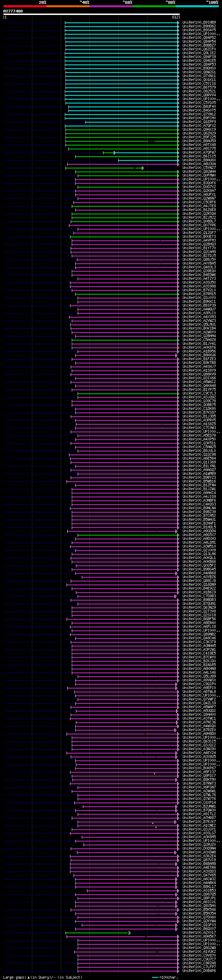Click the query end position 612
Image resolution: width=222 pixels, height=980 pixels.
(x=175, y=17)
